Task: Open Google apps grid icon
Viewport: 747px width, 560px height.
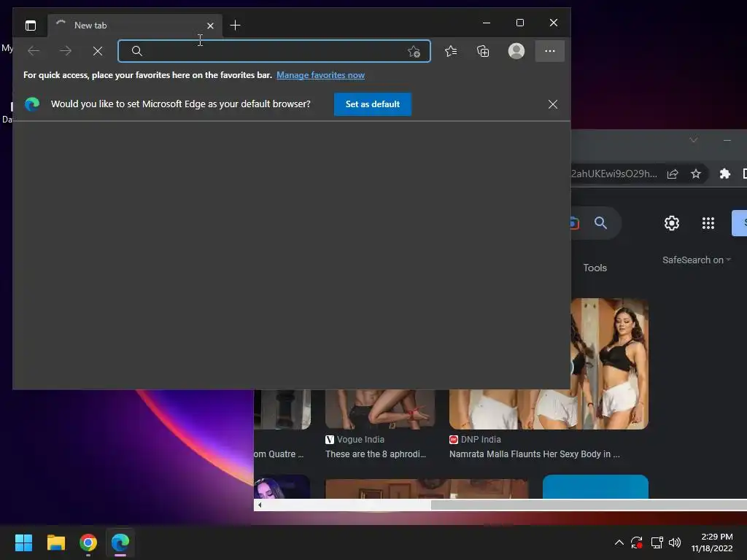Action: [708, 223]
